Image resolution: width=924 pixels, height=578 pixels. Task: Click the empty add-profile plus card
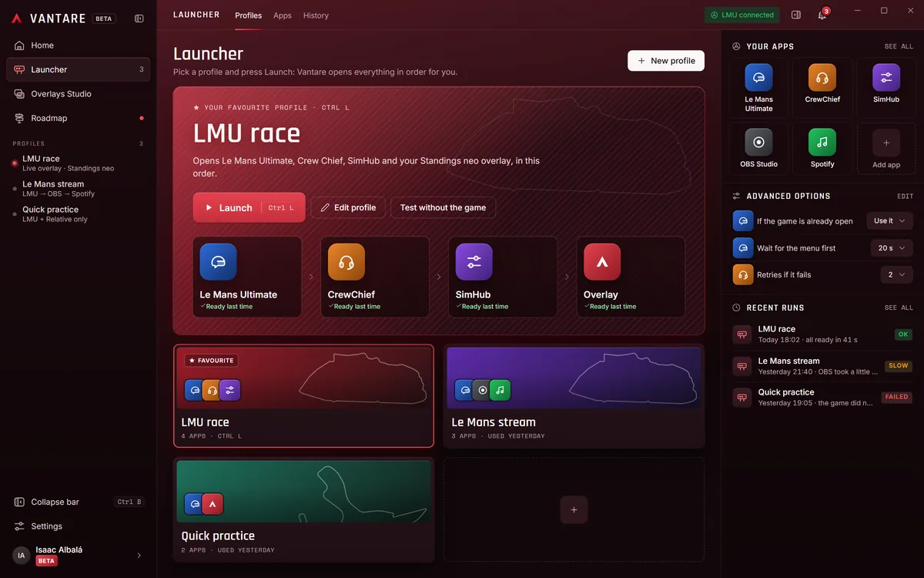coord(574,509)
